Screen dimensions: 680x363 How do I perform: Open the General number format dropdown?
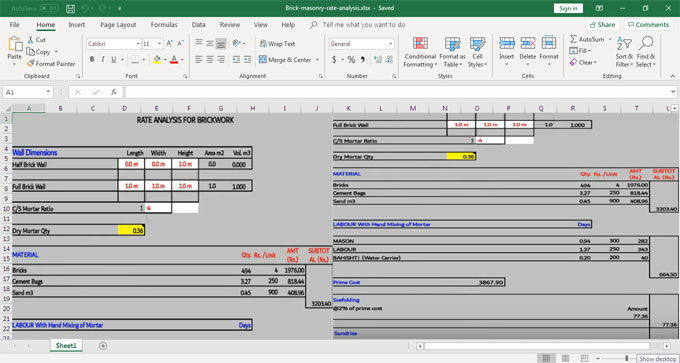tap(391, 44)
